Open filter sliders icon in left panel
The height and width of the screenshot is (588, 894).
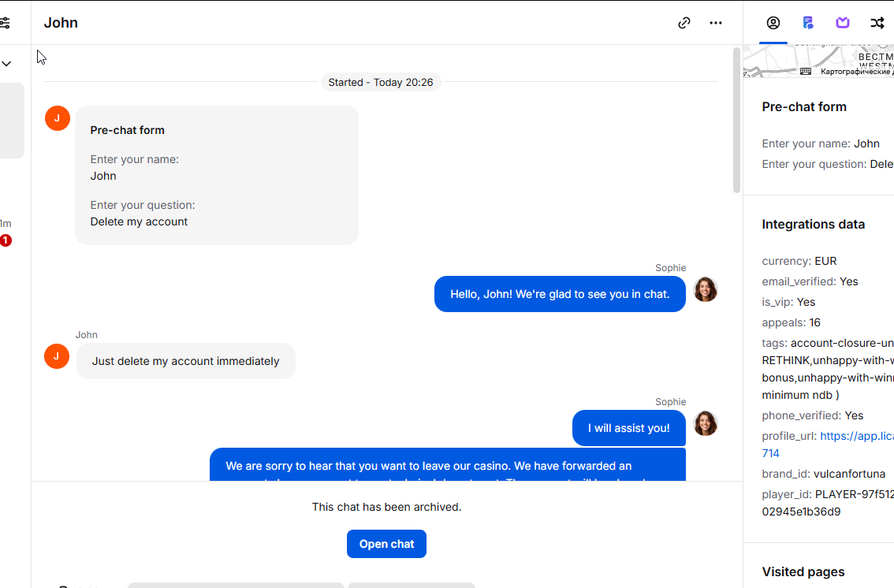[5, 23]
